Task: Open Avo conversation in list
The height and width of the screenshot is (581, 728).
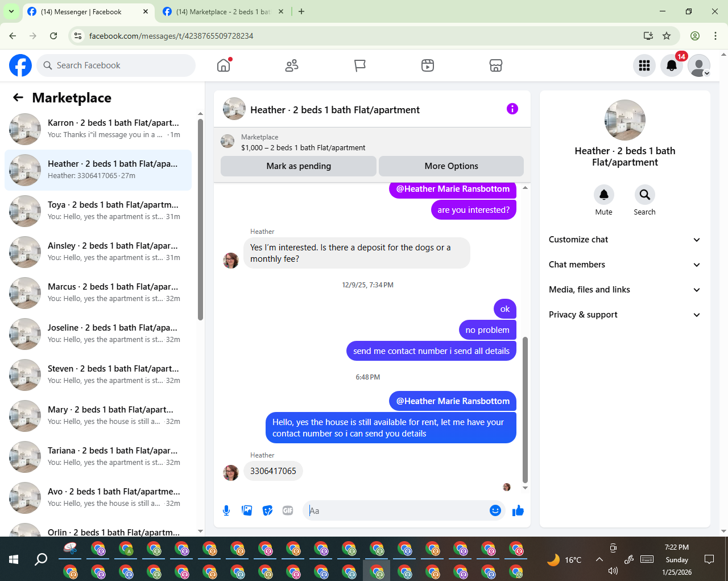Action: (x=98, y=498)
